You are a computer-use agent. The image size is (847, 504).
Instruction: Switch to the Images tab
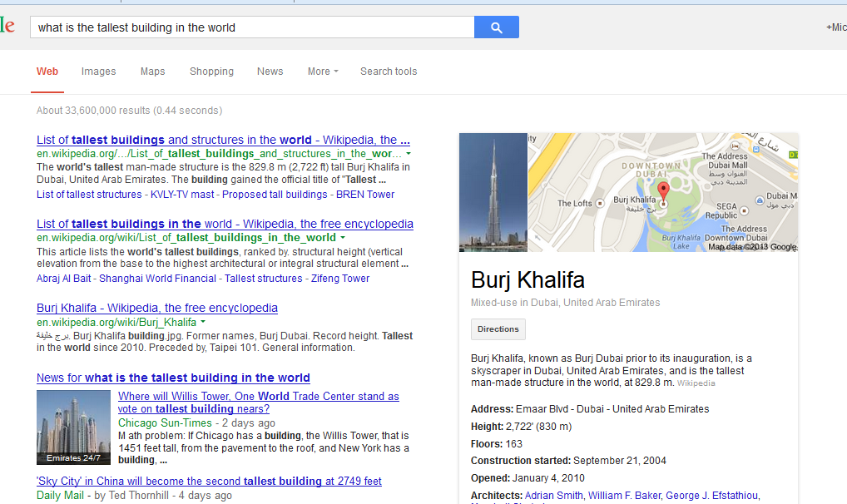99,72
